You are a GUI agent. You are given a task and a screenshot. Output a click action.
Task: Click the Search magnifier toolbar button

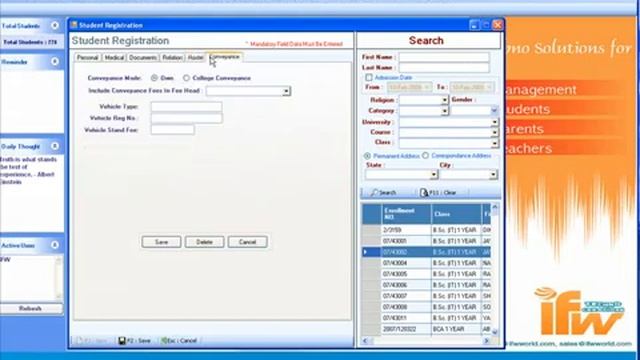(383, 193)
